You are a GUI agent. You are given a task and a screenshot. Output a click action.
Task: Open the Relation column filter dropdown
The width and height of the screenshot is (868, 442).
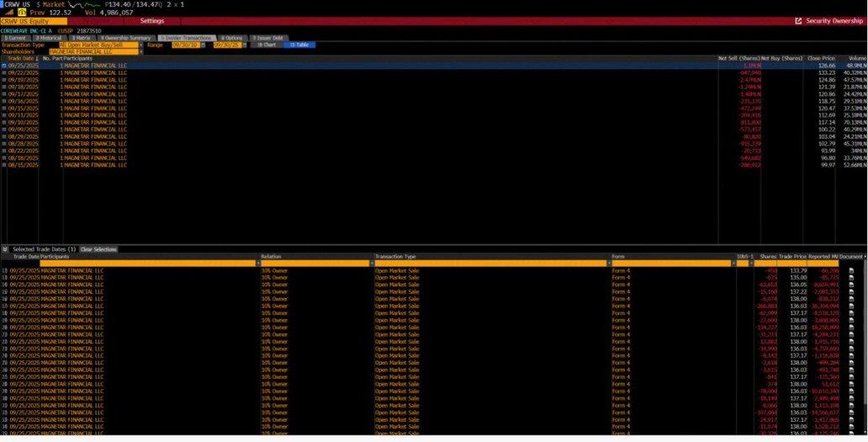370,264
